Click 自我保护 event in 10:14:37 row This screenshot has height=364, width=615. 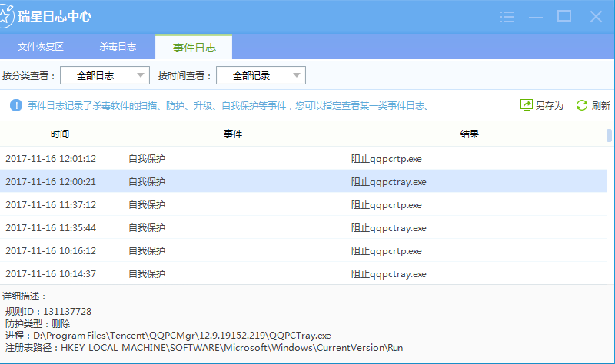click(147, 274)
